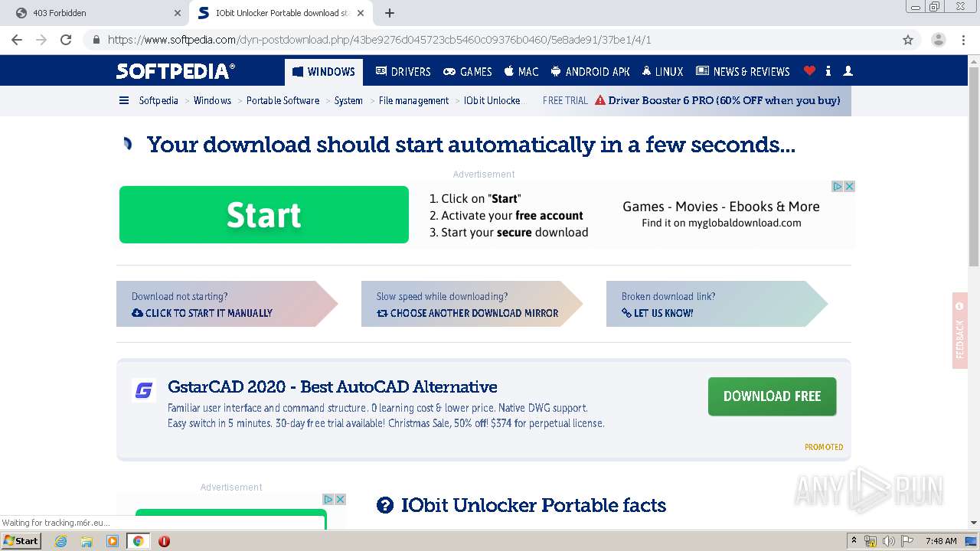This screenshot has width=980, height=551.
Task: Click the red heart favorites icon
Action: [809, 71]
